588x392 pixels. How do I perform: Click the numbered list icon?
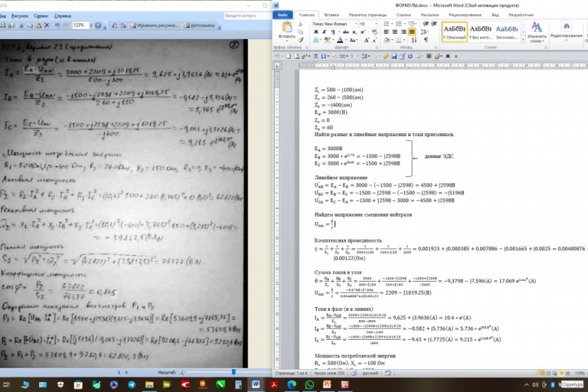pos(399,24)
